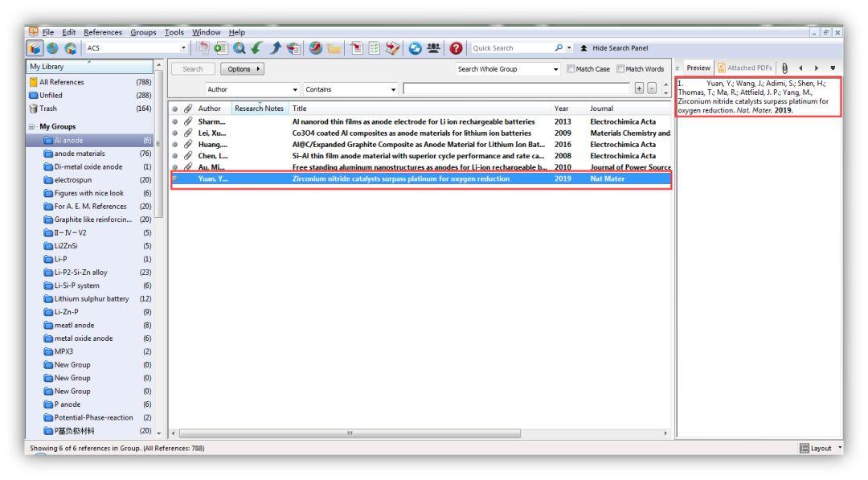Click the green Import arrow icon
This screenshot has height=480, width=868.
[257, 48]
